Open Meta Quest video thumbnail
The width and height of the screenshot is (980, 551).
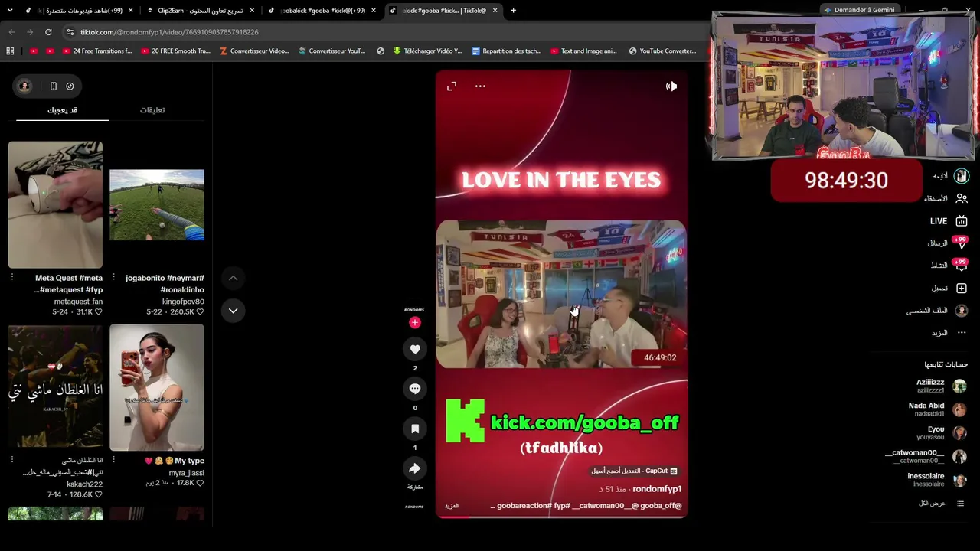55,204
